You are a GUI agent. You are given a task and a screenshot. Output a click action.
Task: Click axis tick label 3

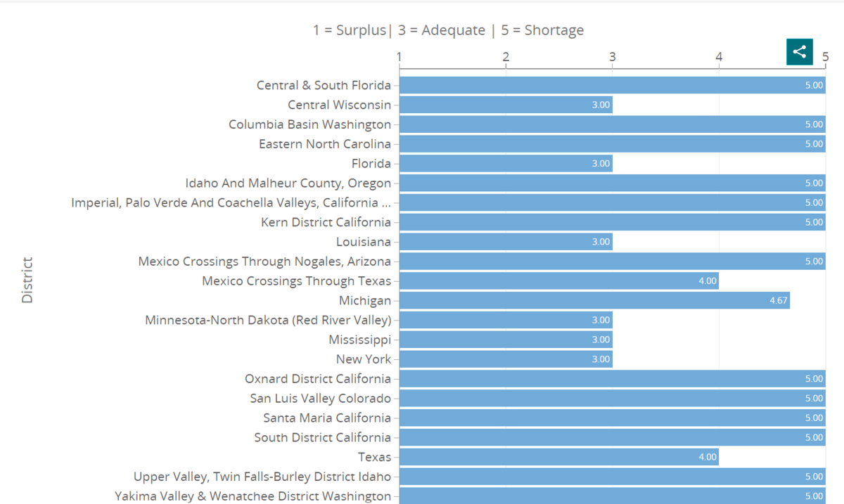[x=613, y=57]
